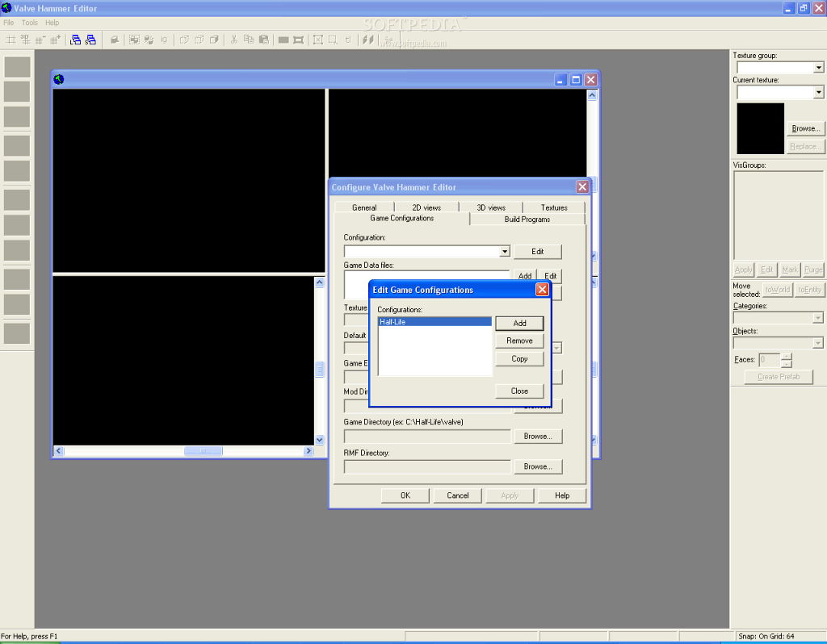827x644 pixels.
Task: Click the show all hidden objects icon
Action: coord(214,40)
